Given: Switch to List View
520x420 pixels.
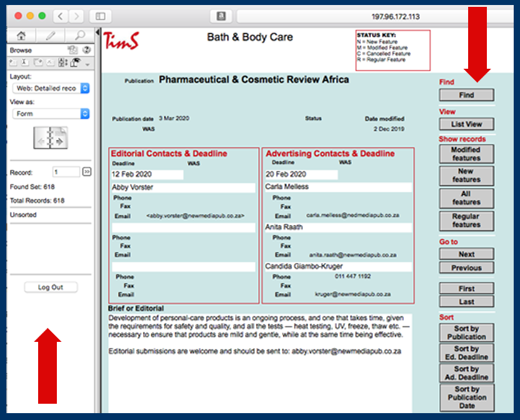Looking at the screenshot, I should pos(466,124).
